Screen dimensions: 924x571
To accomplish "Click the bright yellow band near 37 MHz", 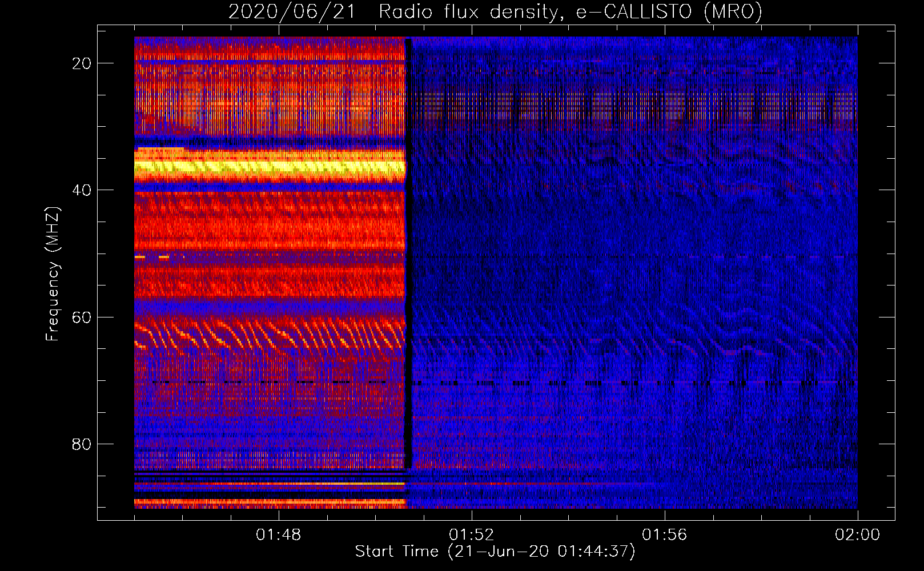I will (270, 166).
